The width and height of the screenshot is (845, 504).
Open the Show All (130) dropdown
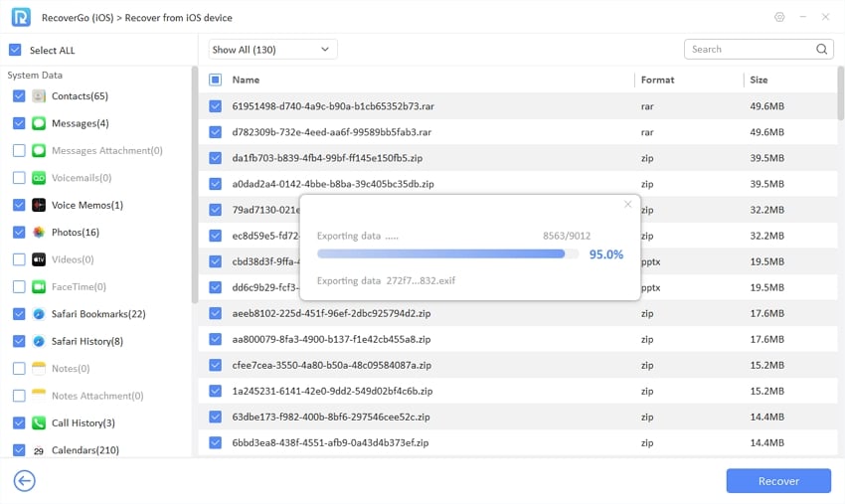coord(272,50)
